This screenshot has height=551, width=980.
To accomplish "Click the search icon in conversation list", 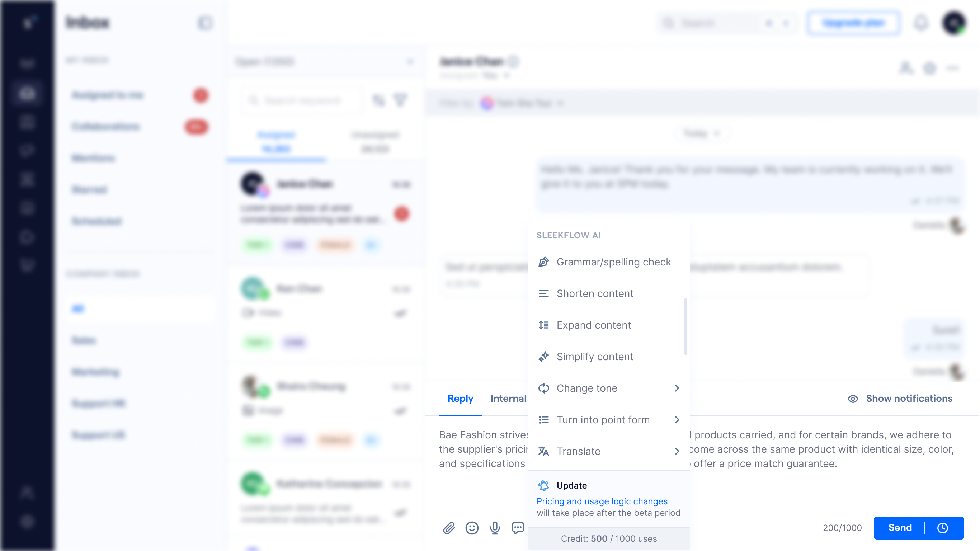I will (x=253, y=100).
